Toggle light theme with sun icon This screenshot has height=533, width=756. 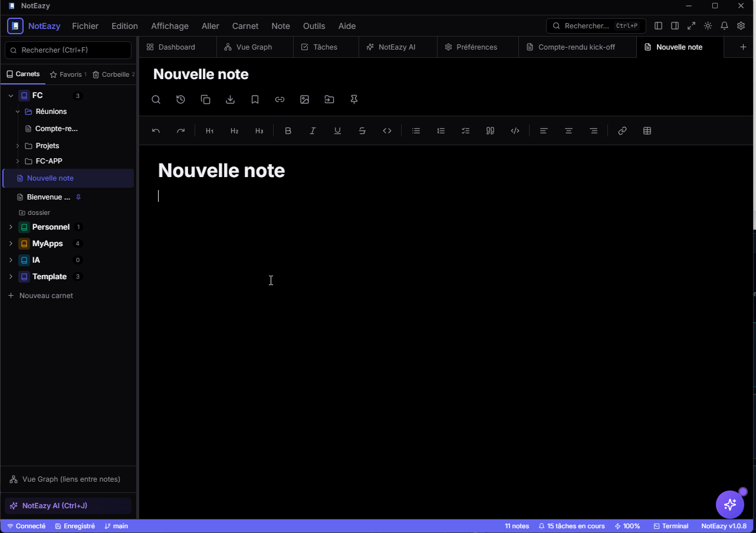[708, 26]
